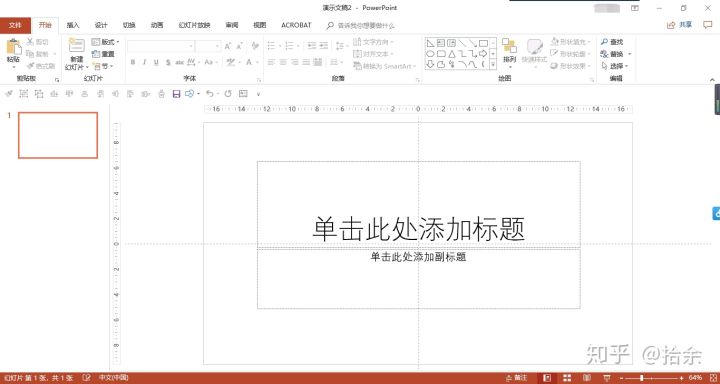Switch to the ACROBAT tab
The height and width of the screenshot is (384, 720).
[x=296, y=25]
